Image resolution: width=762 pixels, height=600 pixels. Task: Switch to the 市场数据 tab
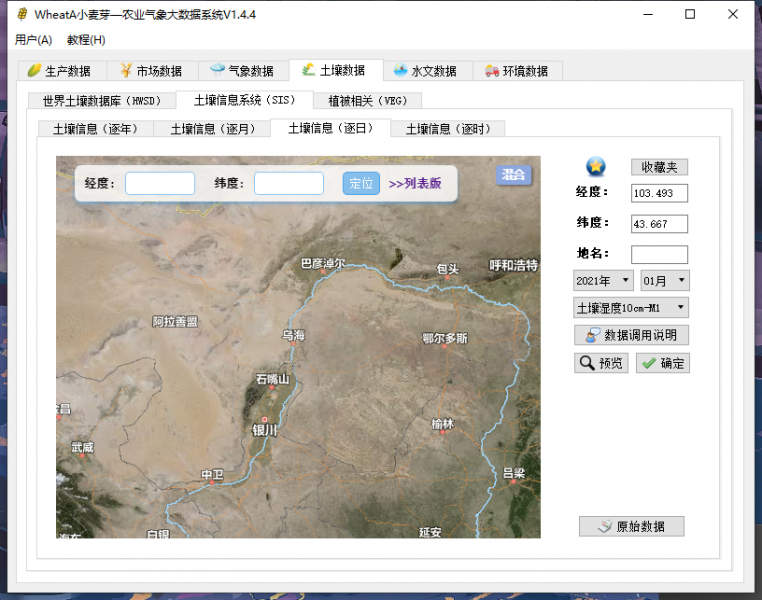coord(151,71)
